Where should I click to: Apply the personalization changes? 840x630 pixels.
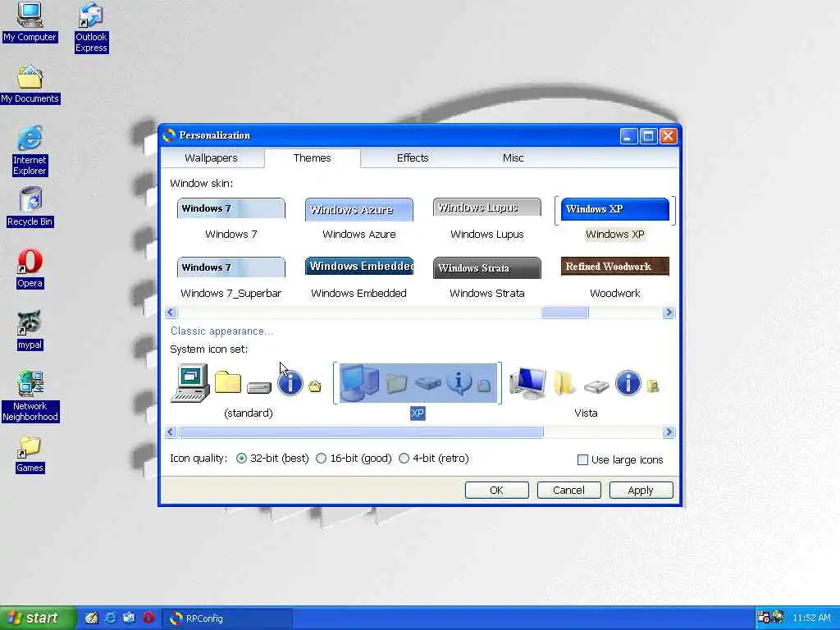pos(641,491)
